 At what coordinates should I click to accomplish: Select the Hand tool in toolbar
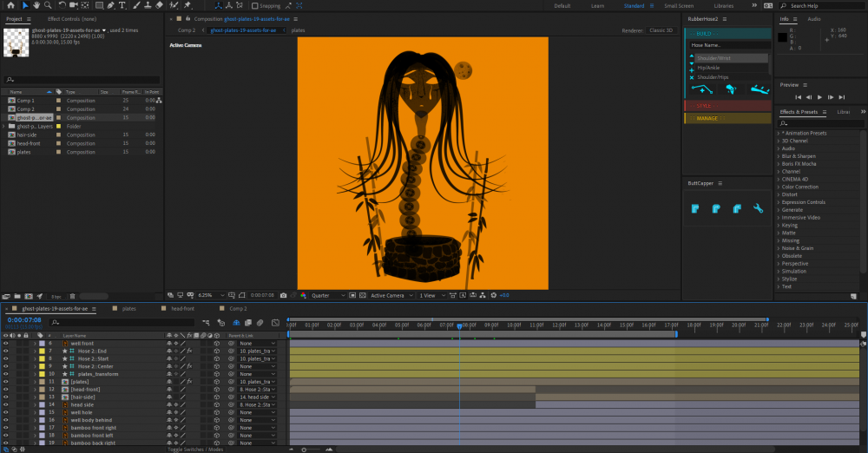tap(37, 5)
